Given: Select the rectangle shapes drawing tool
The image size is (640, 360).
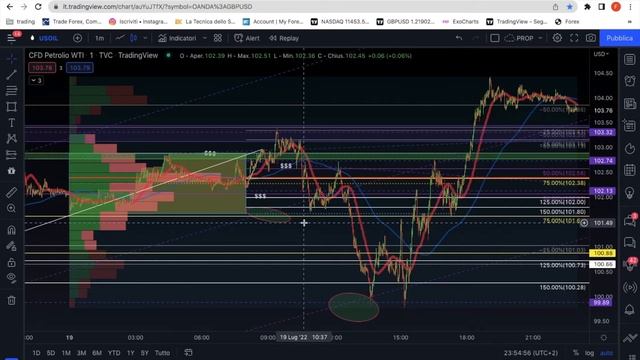Looking at the screenshot, I should pyautogui.click(x=11, y=107).
